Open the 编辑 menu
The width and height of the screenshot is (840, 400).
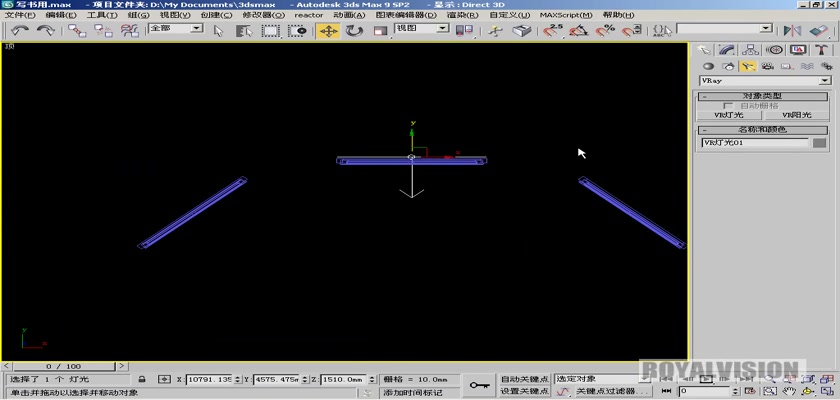[60, 15]
